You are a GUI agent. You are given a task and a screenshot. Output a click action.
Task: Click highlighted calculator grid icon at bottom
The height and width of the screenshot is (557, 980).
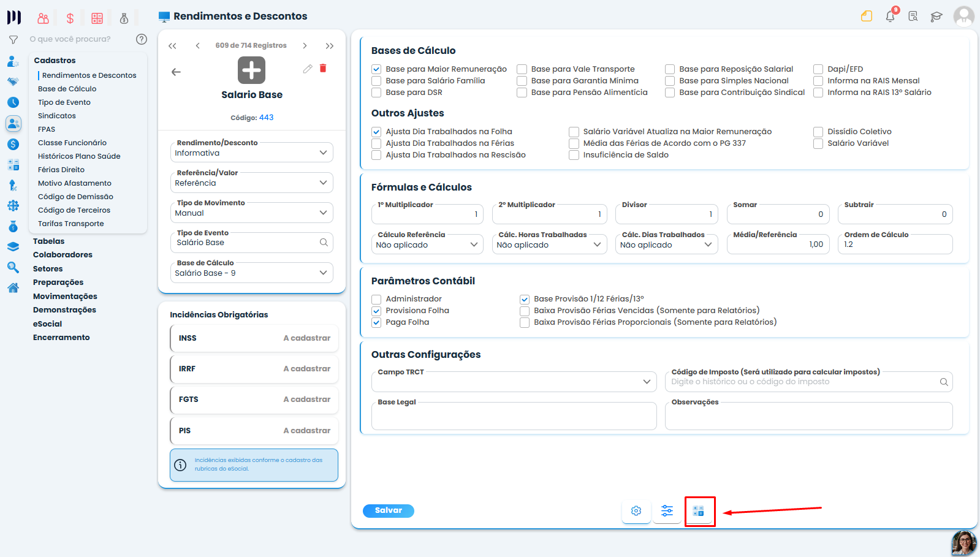click(x=699, y=510)
